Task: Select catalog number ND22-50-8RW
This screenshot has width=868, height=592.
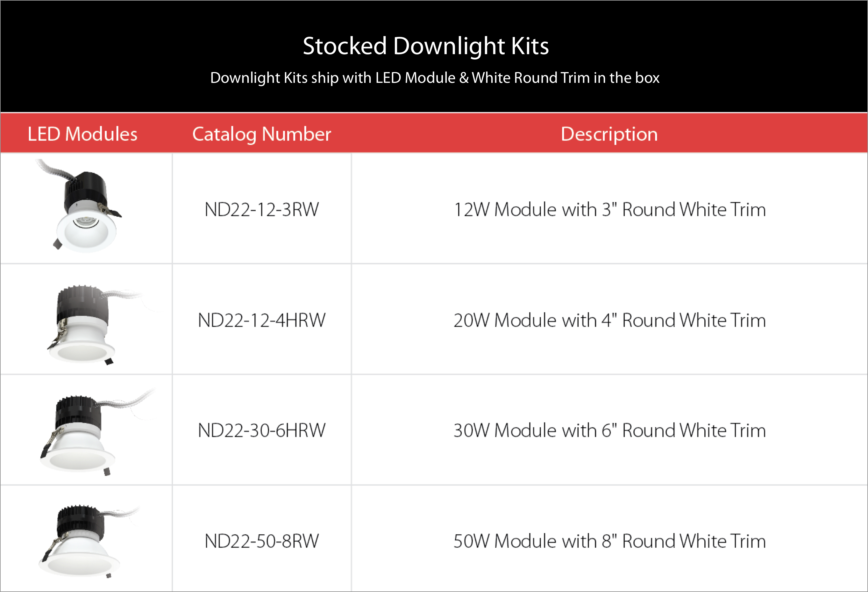Action: coord(262,541)
